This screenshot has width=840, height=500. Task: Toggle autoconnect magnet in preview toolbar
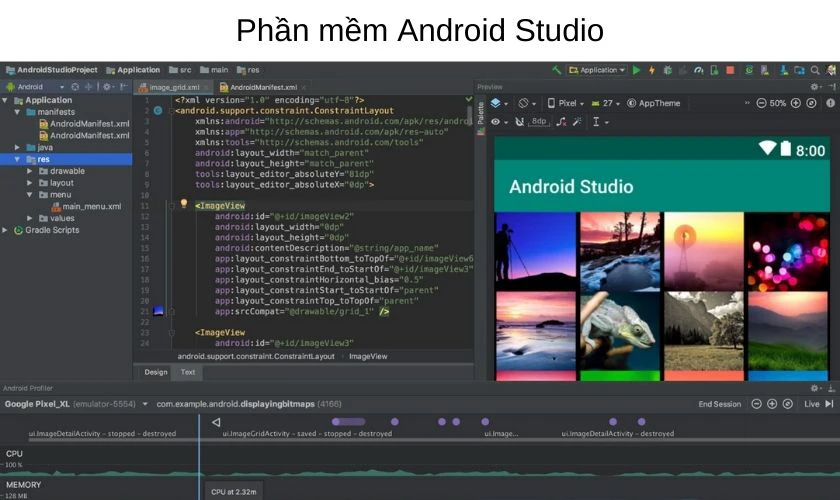click(x=519, y=122)
